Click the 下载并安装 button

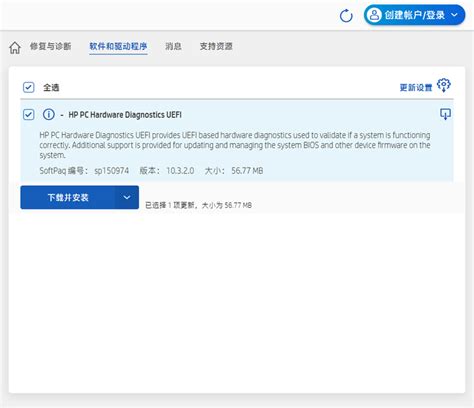[x=68, y=197]
